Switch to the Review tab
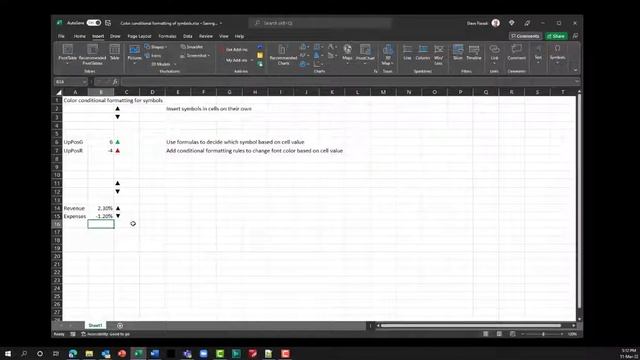The height and width of the screenshot is (360, 640). click(x=206, y=36)
